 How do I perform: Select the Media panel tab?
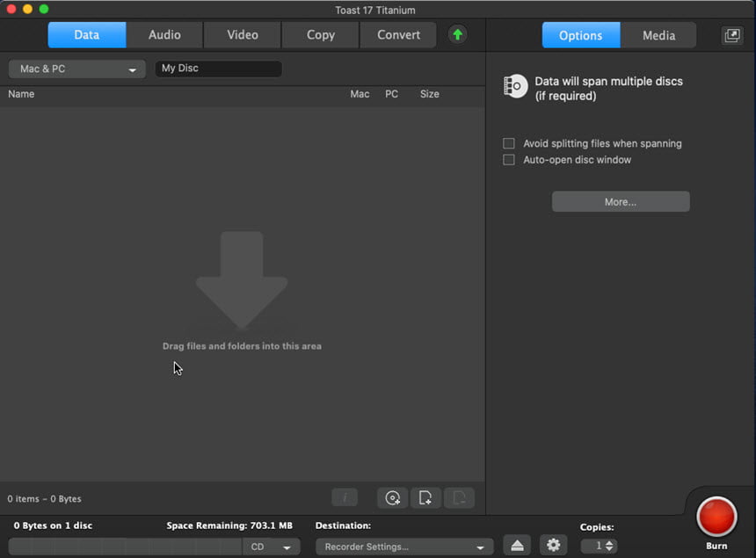tap(658, 35)
